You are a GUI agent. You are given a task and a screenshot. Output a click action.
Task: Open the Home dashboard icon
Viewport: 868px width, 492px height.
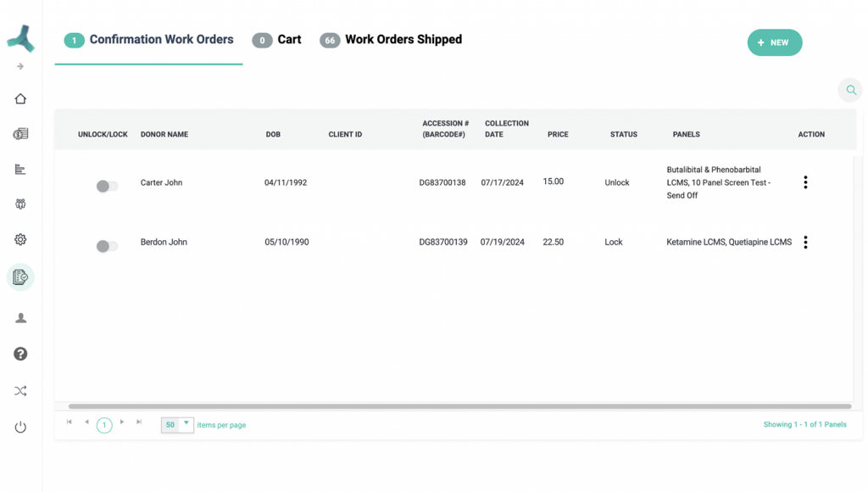click(x=19, y=98)
